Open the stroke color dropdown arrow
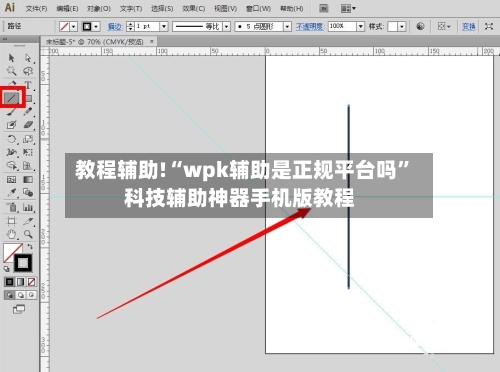Viewport: 500px width, 372px height. coord(96,26)
